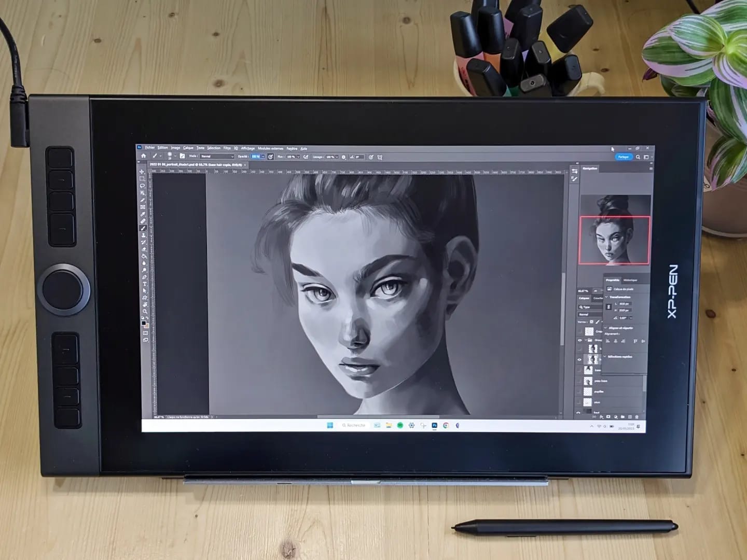This screenshot has height=560, width=747.
Task: Select the Path Selection arrow tool
Action: tap(145, 291)
